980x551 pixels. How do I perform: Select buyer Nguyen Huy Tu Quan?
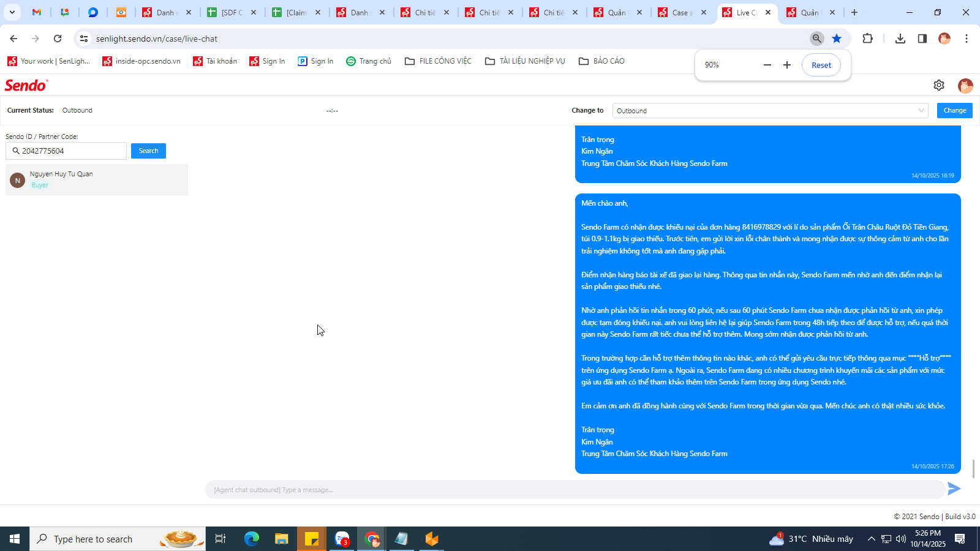point(97,179)
